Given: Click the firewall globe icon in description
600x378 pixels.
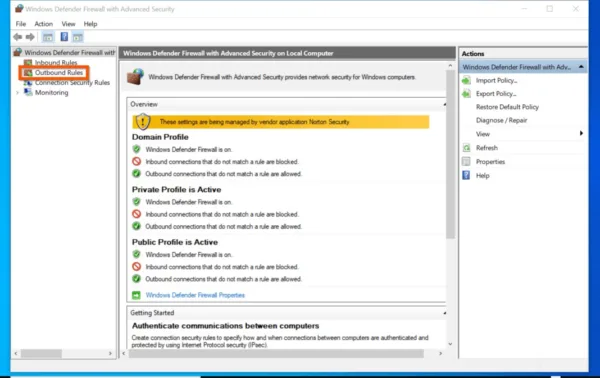Looking at the screenshot, I should [x=135, y=77].
